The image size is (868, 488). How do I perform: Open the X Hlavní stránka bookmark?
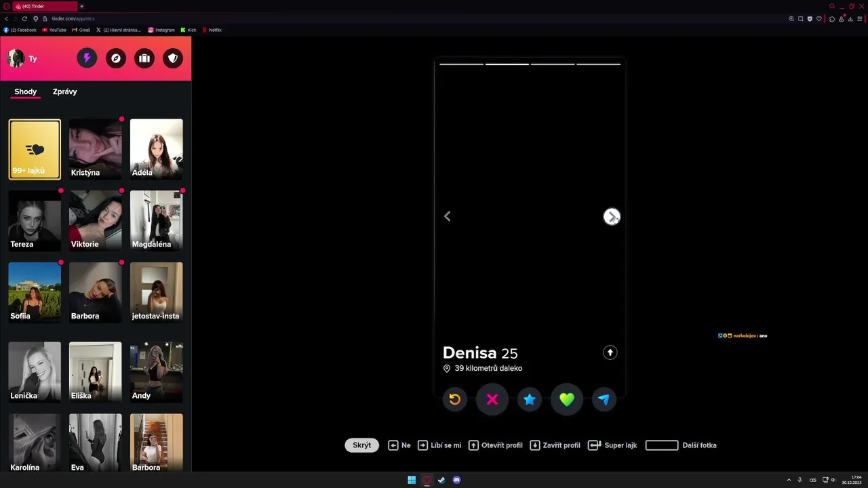point(119,30)
